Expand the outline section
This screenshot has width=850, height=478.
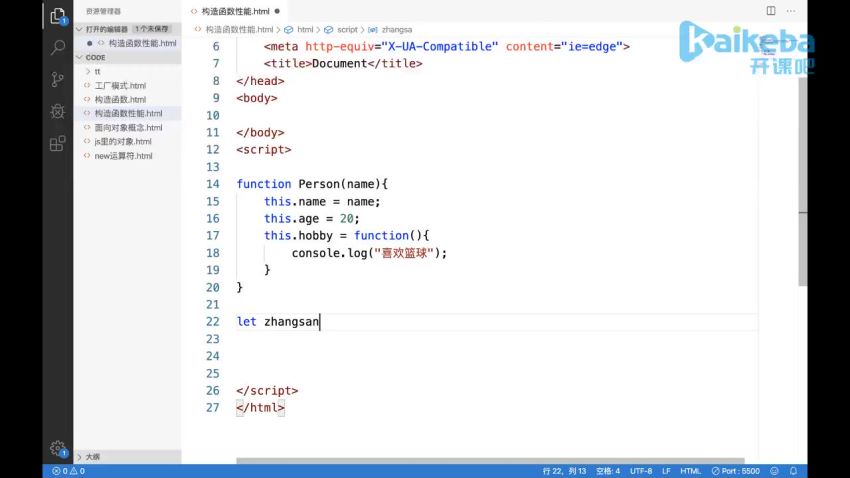pos(127,456)
